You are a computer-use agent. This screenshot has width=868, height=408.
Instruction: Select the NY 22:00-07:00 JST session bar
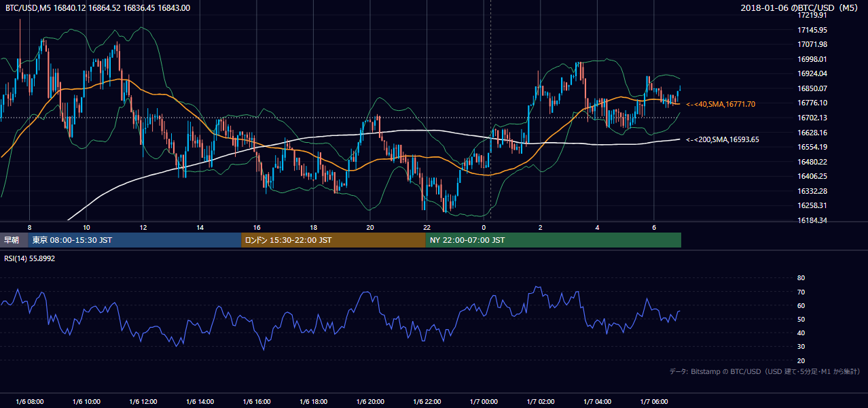coord(554,240)
